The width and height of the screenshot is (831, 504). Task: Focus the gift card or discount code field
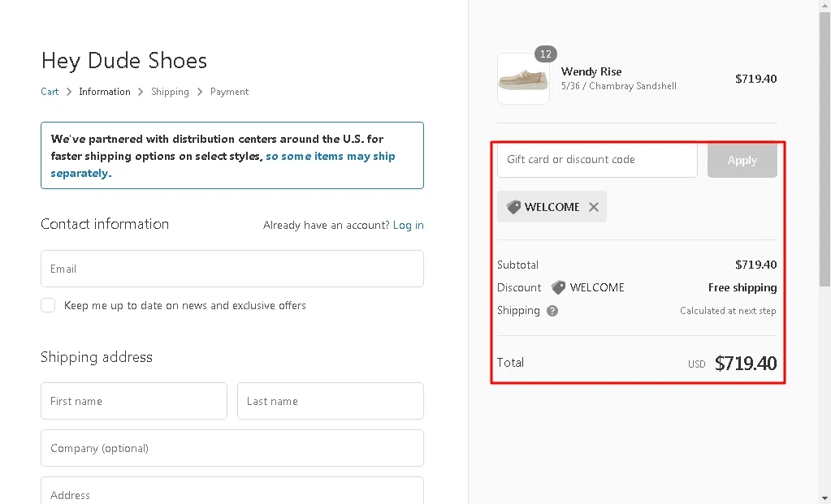tap(597, 160)
